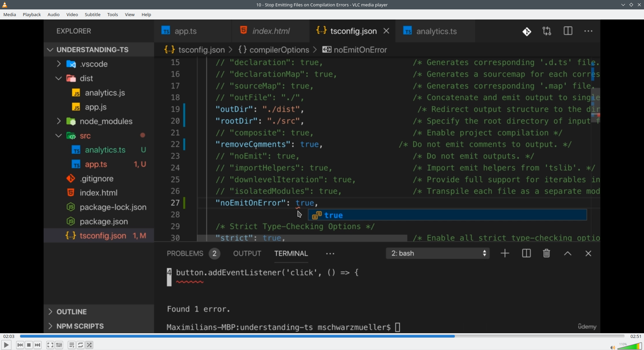Split the terminal pane

pos(526,253)
